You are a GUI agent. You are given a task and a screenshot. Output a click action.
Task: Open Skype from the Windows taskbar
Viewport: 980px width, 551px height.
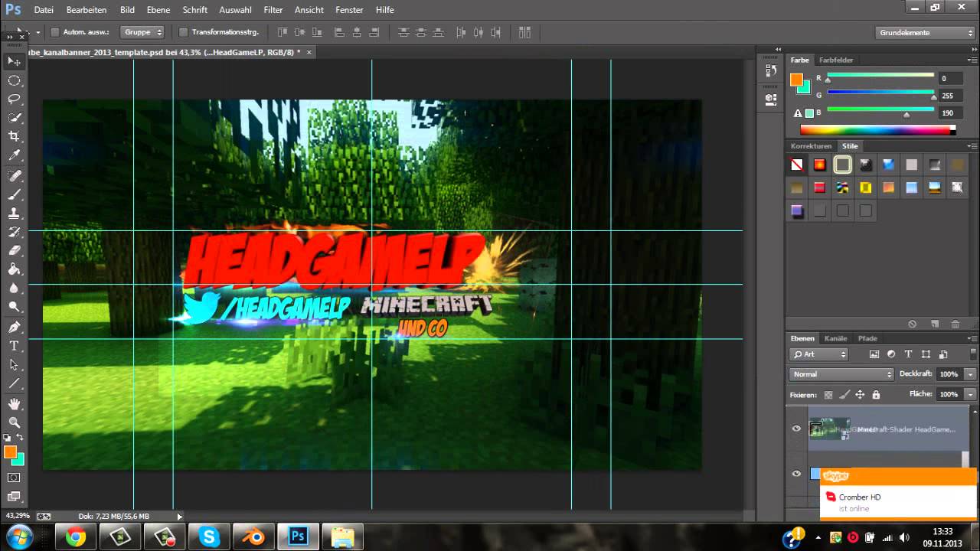(209, 536)
